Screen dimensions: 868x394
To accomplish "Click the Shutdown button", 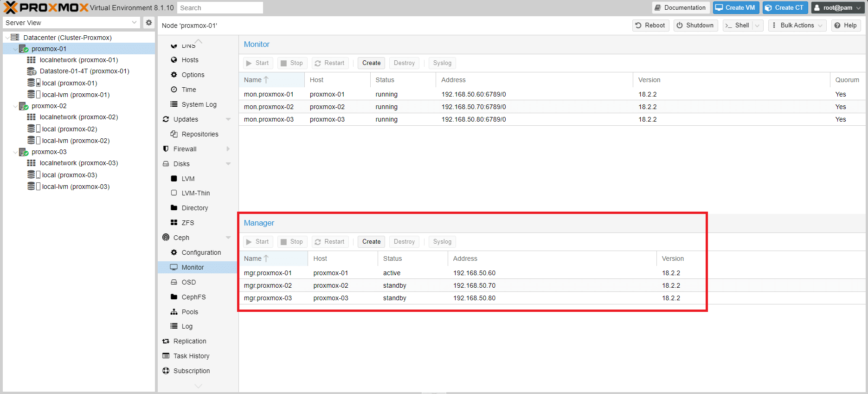I will [695, 26].
